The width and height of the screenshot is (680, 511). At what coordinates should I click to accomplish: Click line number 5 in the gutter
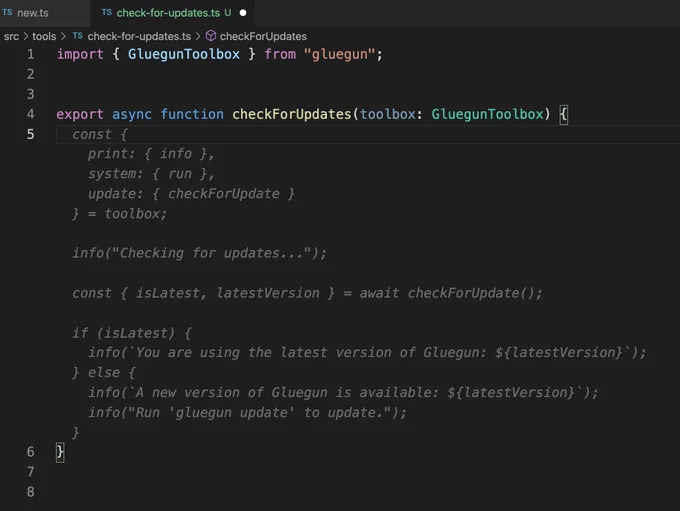pyautogui.click(x=30, y=134)
